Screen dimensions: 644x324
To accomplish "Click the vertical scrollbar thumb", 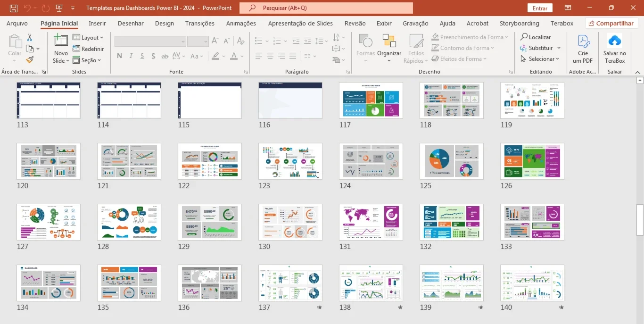I will coord(640,220).
